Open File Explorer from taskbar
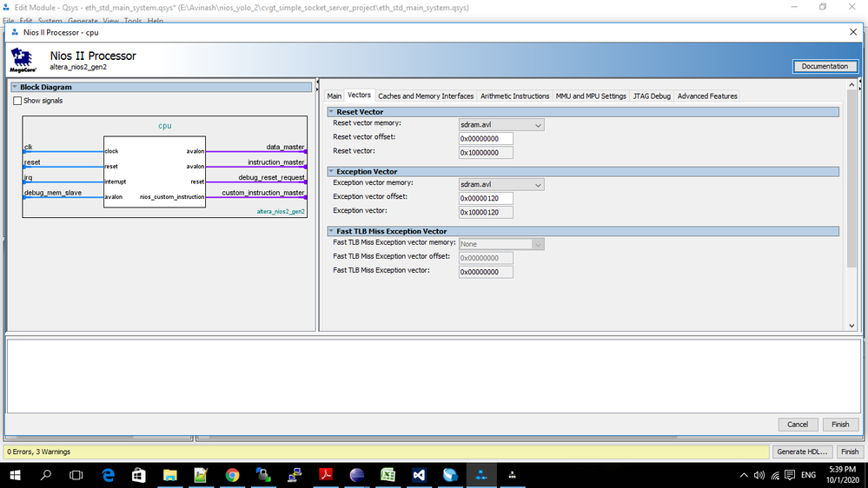Image resolution: width=868 pixels, height=488 pixels. click(170, 475)
